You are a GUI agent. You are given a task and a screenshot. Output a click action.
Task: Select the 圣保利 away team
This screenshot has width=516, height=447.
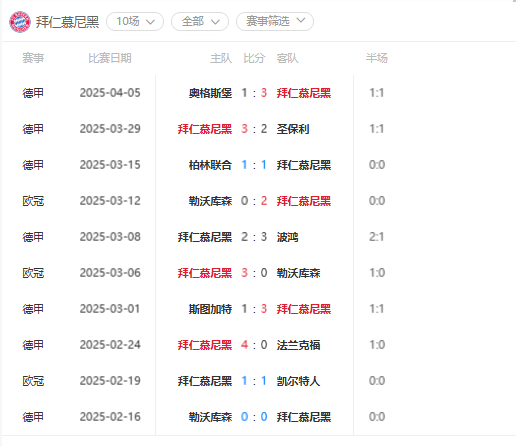point(293,129)
